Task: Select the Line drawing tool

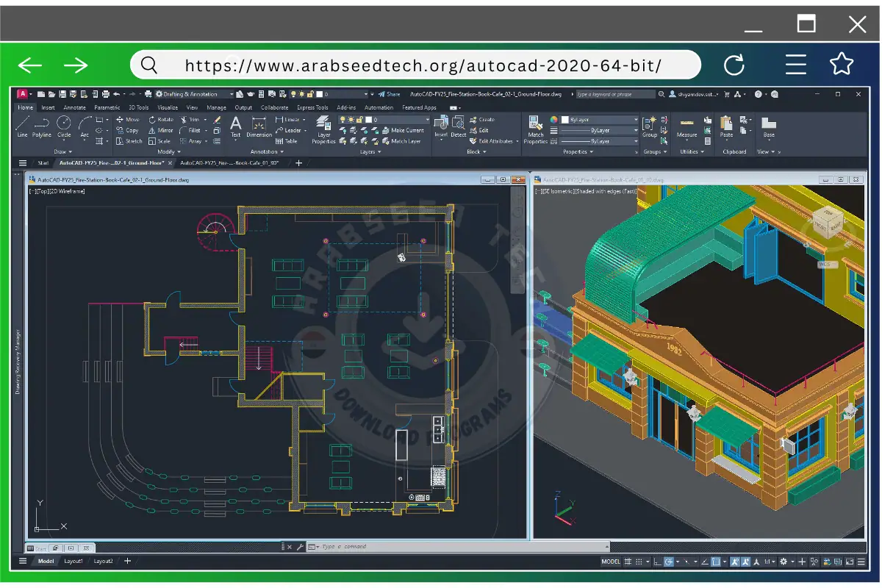Action: click(x=22, y=126)
